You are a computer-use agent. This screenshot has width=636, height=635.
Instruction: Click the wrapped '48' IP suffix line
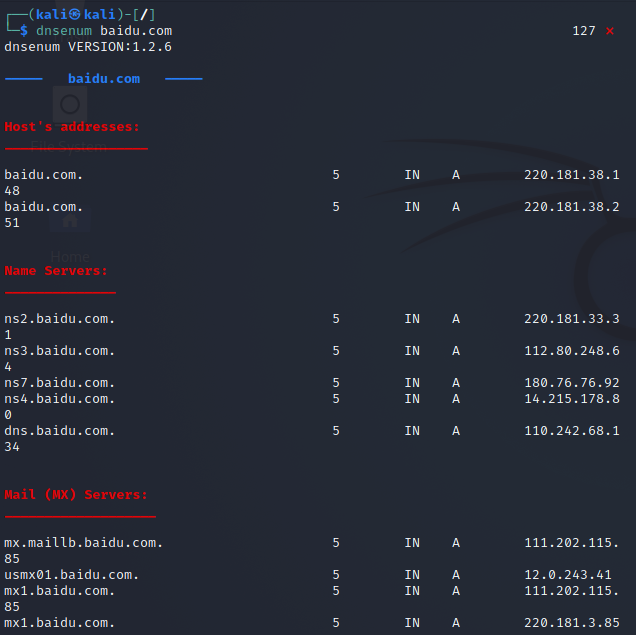[12, 191]
